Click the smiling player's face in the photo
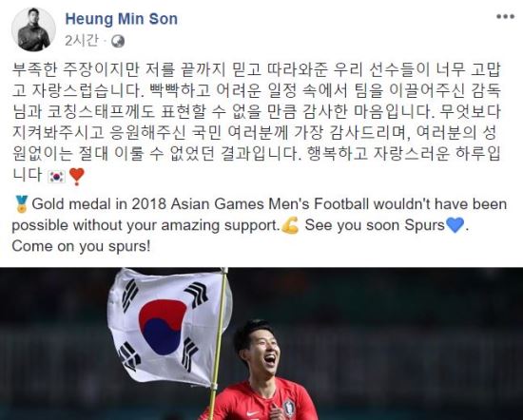The image size is (523, 420). coord(259,349)
